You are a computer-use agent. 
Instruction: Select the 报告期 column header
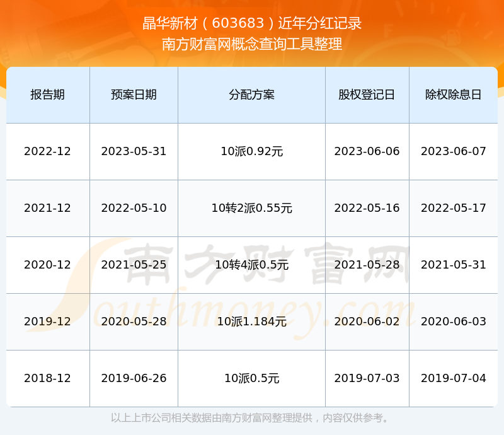coord(48,95)
